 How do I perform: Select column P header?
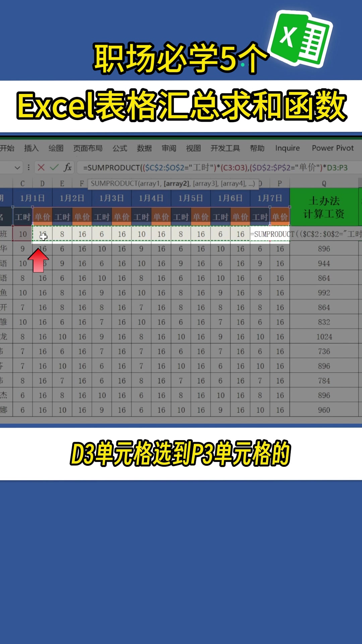(280, 183)
